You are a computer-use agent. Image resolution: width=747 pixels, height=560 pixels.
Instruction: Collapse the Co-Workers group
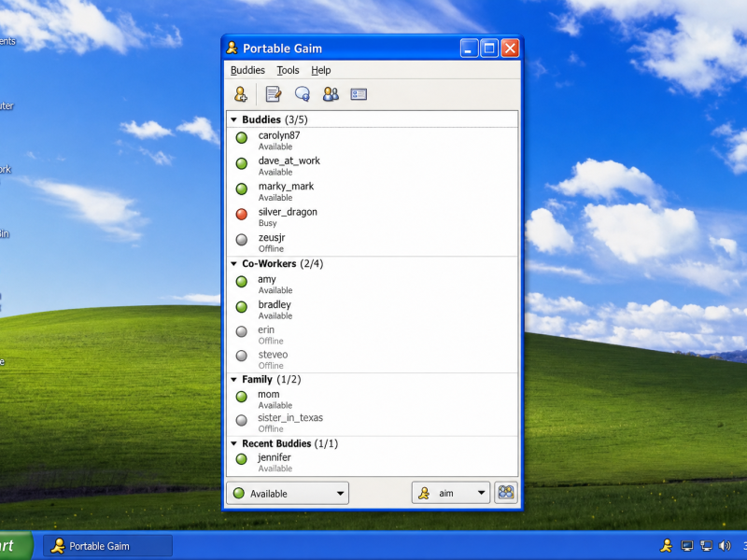pyautogui.click(x=234, y=264)
